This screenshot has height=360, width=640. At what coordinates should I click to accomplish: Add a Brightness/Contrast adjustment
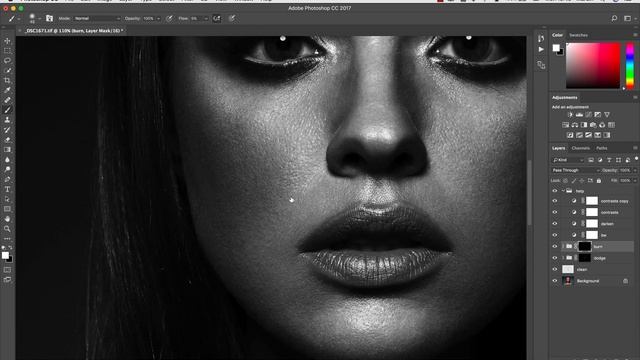(x=570, y=115)
